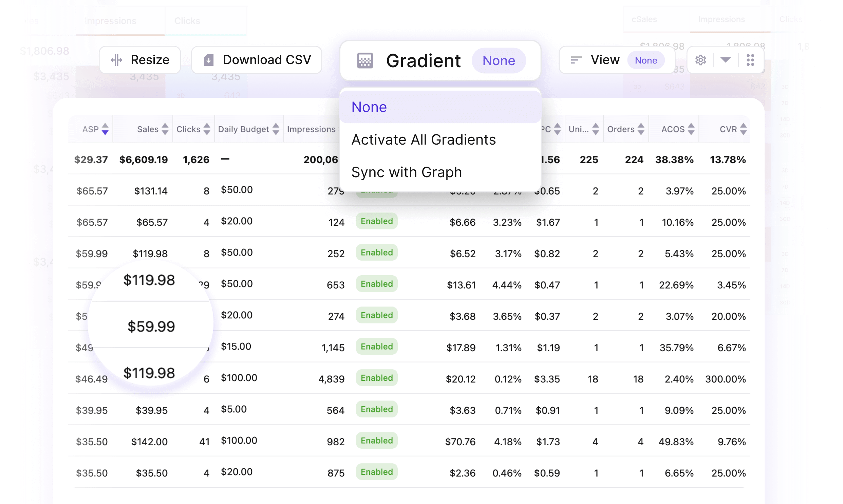Click ASP value $46.49
Viewport: 843px width, 504px height.
[92, 379]
